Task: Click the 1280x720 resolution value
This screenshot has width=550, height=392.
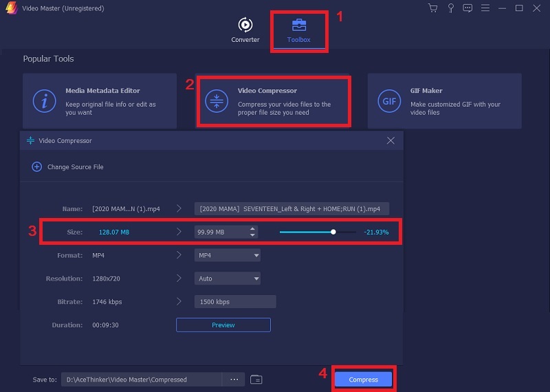Action: pos(106,279)
